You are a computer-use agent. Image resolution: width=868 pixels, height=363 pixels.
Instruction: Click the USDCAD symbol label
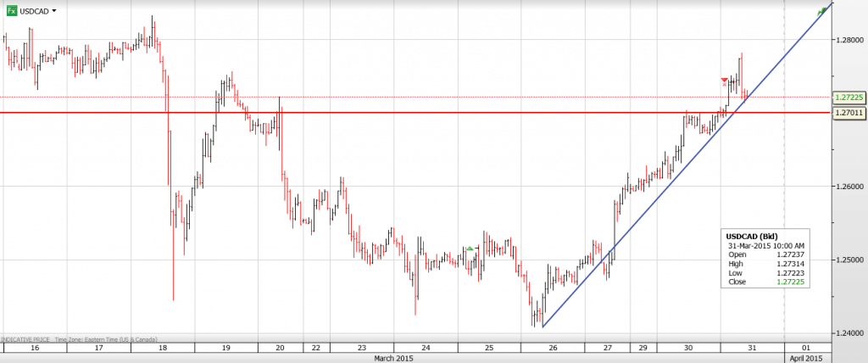[x=34, y=11]
